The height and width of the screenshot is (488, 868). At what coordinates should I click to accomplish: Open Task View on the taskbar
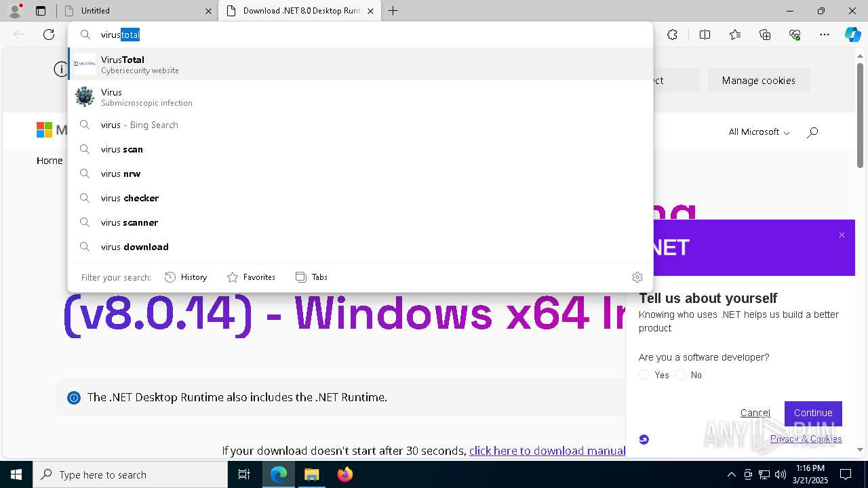click(x=244, y=474)
